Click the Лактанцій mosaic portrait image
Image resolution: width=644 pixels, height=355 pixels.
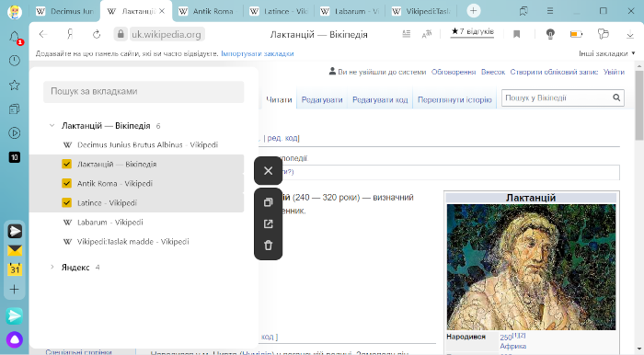point(531,267)
